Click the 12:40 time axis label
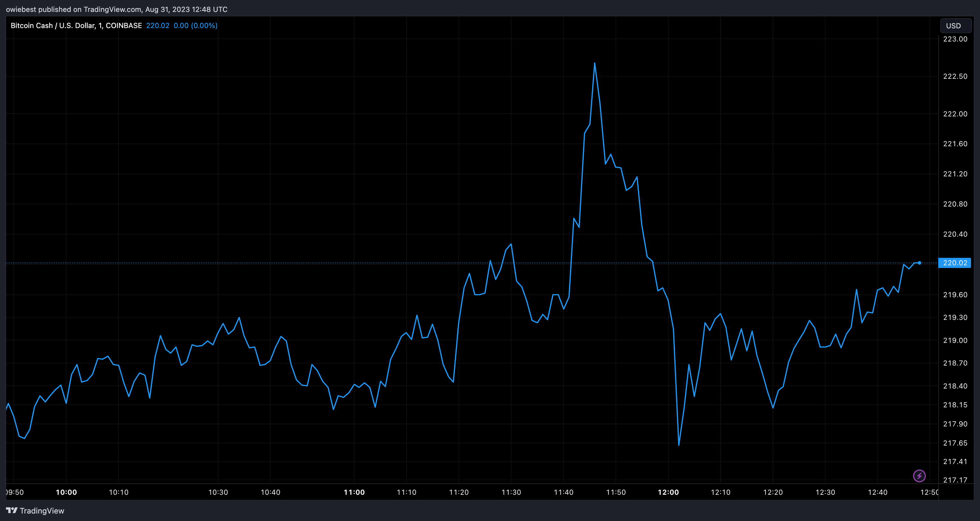This screenshot has width=980, height=521. (x=878, y=492)
